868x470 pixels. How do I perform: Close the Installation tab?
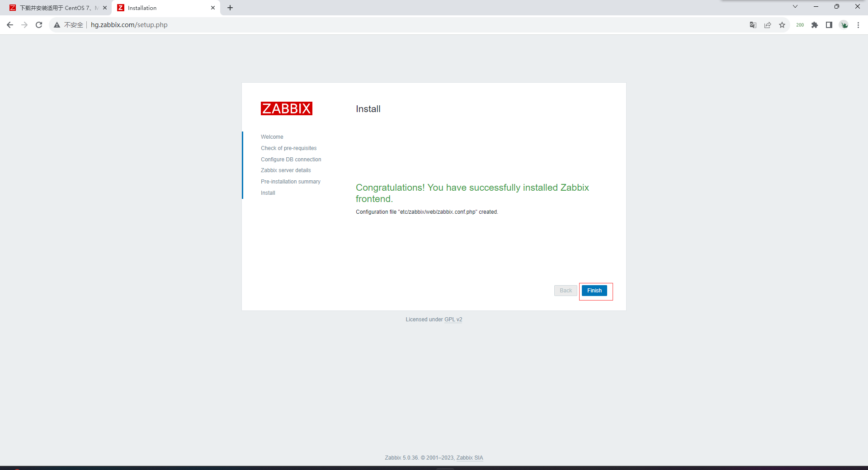tap(213, 8)
